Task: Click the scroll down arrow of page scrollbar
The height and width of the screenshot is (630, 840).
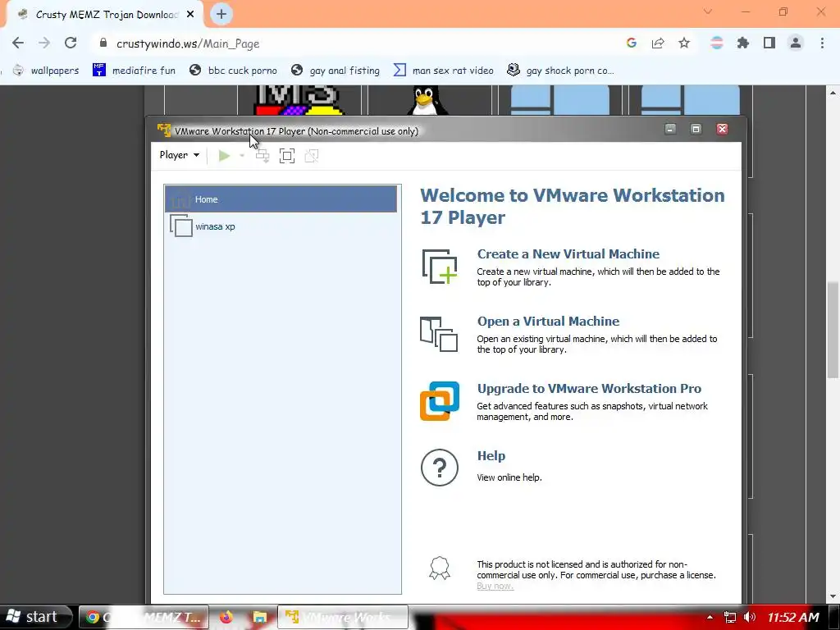Action: pos(833,596)
